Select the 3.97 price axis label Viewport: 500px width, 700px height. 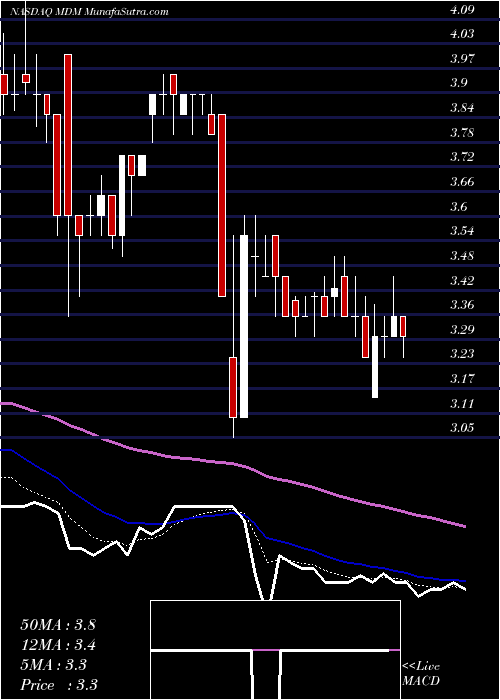pyautogui.click(x=461, y=59)
